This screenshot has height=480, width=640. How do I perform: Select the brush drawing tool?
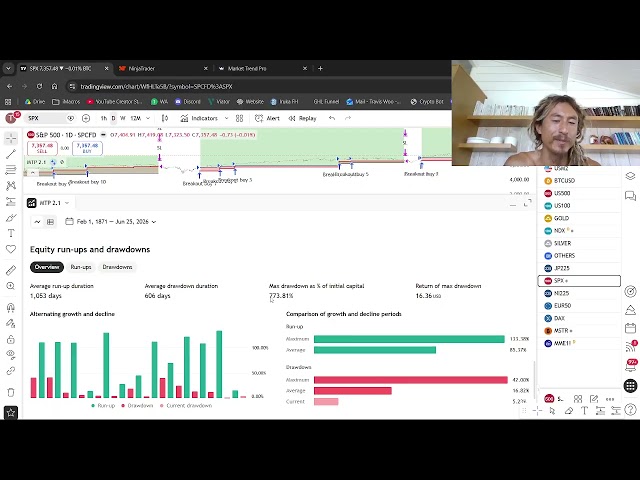[x=11, y=218]
